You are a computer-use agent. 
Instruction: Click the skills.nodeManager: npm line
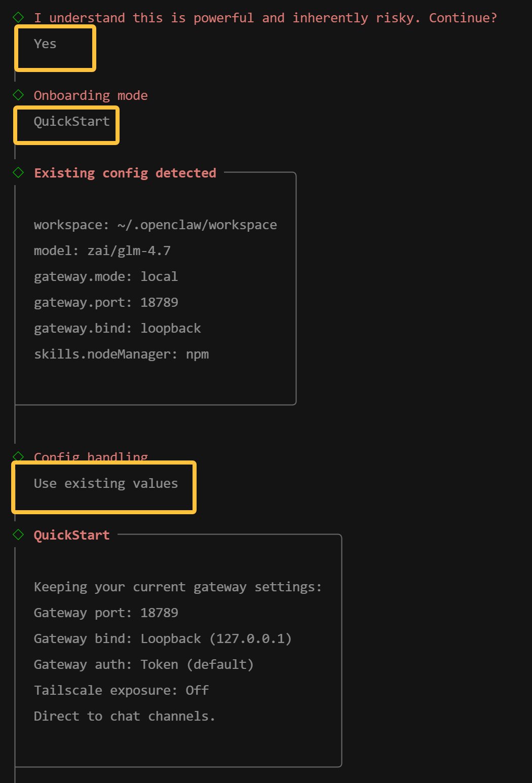tap(121, 354)
